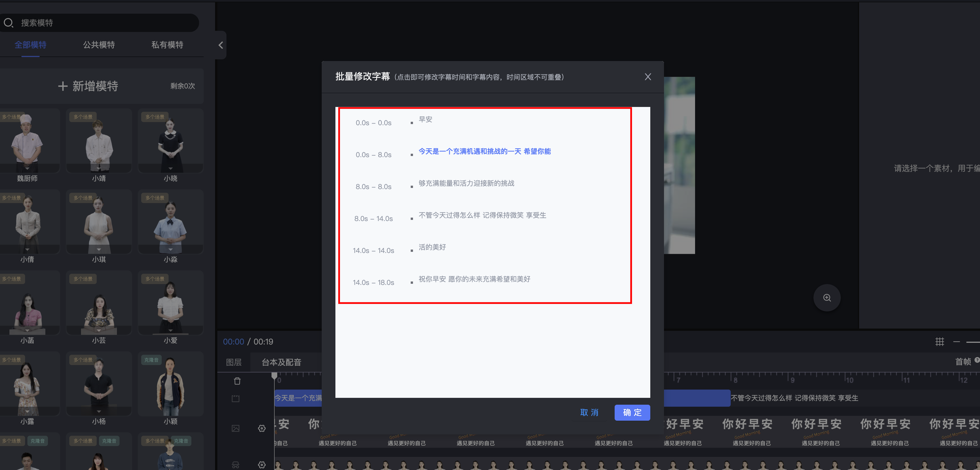The height and width of the screenshot is (470, 980).
Task: Select the 小颖 model thumbnail
Action: point(171,384)
